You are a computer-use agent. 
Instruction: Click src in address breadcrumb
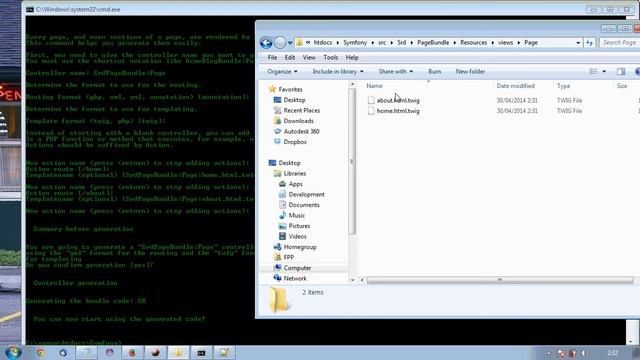point(382,42)
